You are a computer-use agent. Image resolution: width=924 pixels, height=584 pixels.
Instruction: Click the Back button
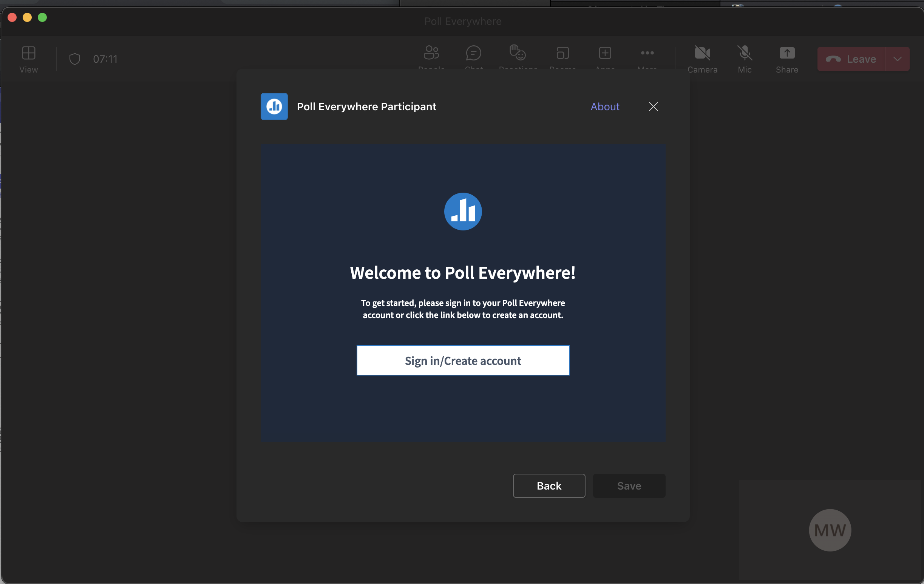pyautogui.click(x=549, y=485)
